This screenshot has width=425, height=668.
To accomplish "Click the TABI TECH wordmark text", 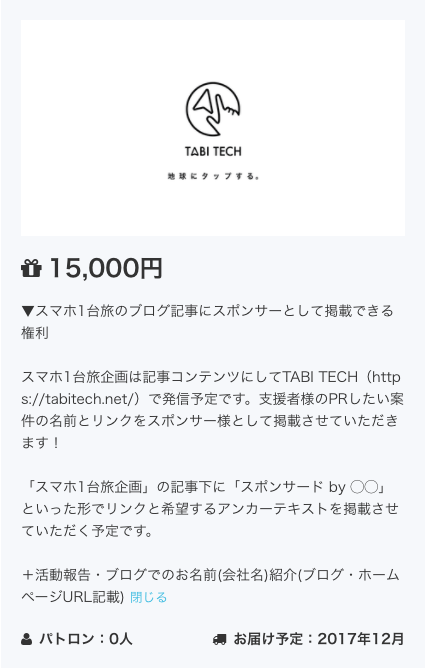I will pos(213,151).
